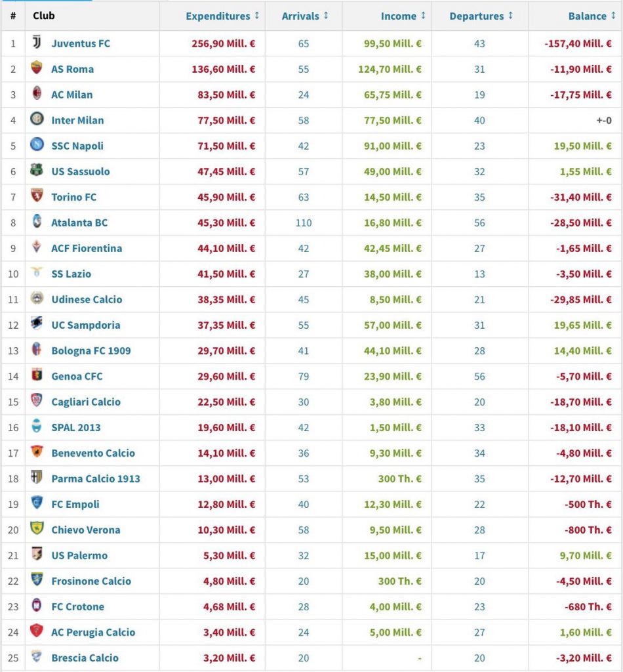Select Inter Milan balance +-0
The height and width of the screenshot is (672, 623).
coord(604,121)
